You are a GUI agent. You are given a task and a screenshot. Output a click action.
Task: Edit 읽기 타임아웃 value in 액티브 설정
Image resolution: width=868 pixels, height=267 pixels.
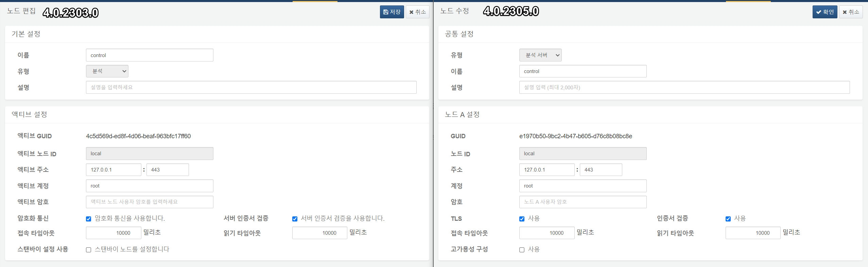click(x=320, y=233)
